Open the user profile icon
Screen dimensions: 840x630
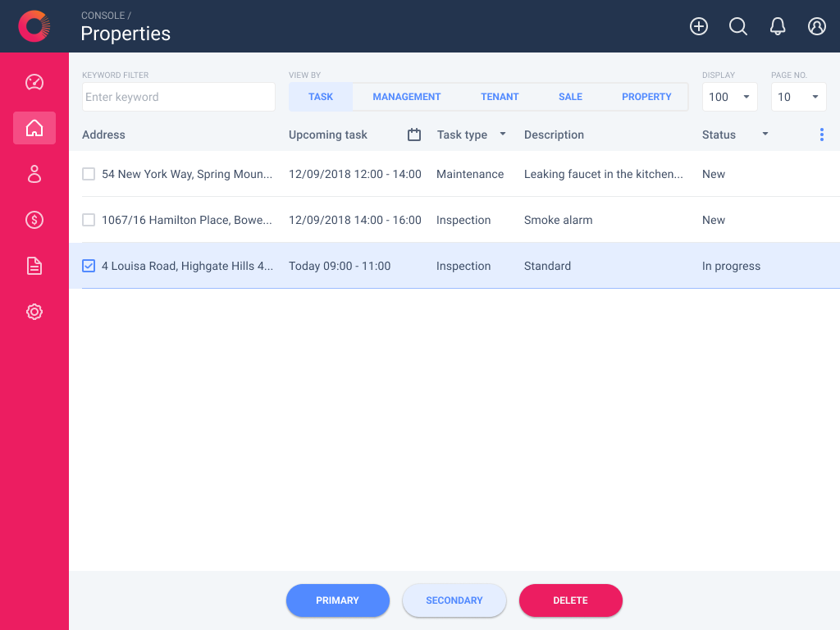[817, 26]
